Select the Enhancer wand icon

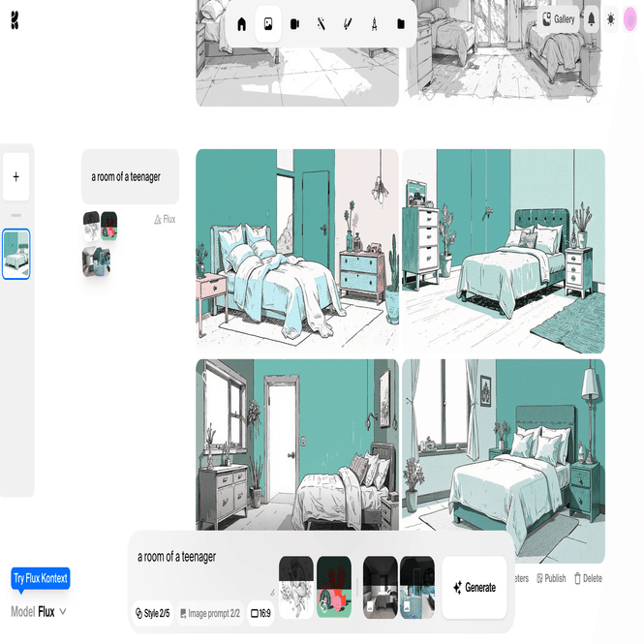coord(322,24)
